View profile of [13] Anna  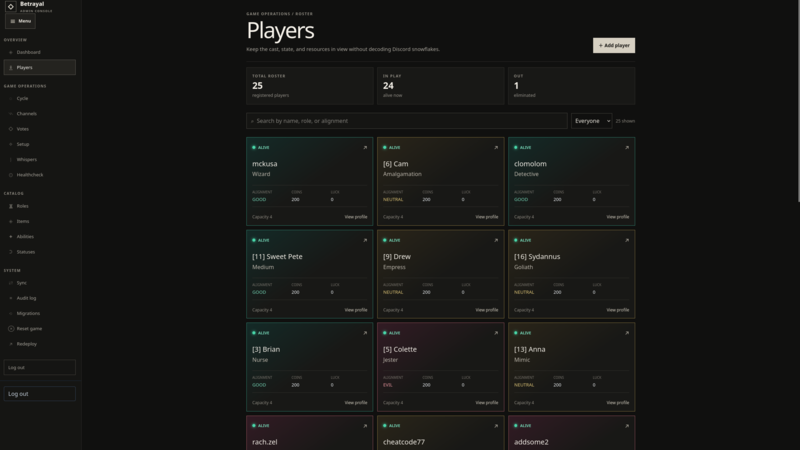[x=617, y=403]
